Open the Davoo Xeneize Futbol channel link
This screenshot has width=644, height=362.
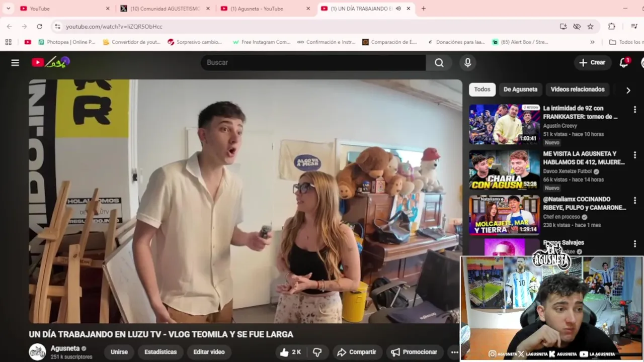567,171
